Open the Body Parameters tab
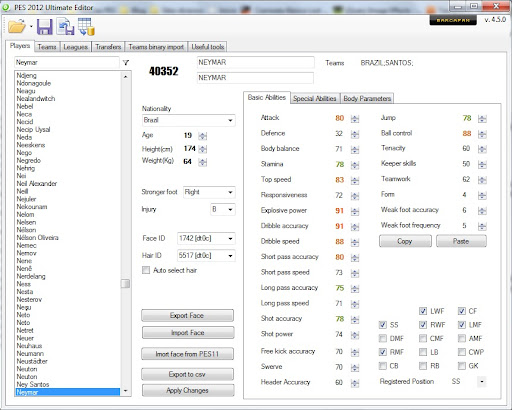 click(x=367, y=99)
